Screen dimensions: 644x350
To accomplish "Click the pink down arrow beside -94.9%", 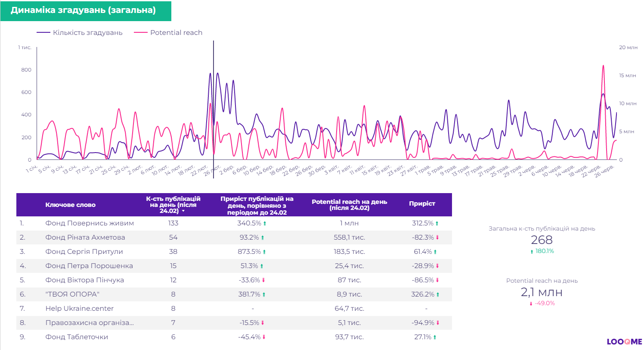I will click(x=437, y=323).
